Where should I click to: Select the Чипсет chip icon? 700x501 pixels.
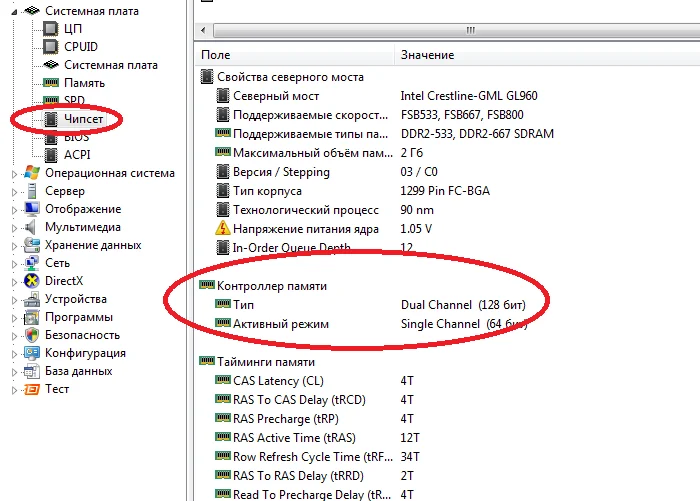coord(51,119)
